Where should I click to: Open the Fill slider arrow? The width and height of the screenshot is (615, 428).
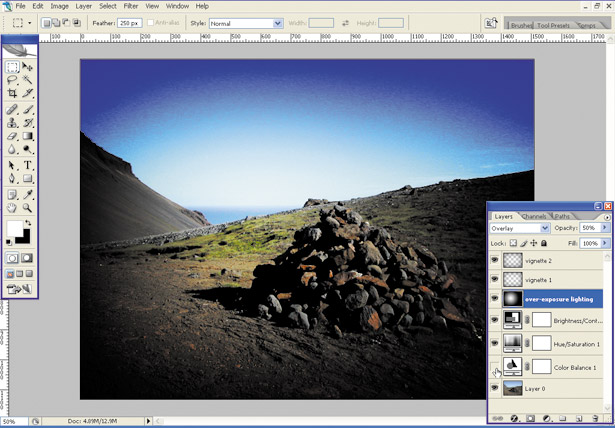[x=604, y=243]
